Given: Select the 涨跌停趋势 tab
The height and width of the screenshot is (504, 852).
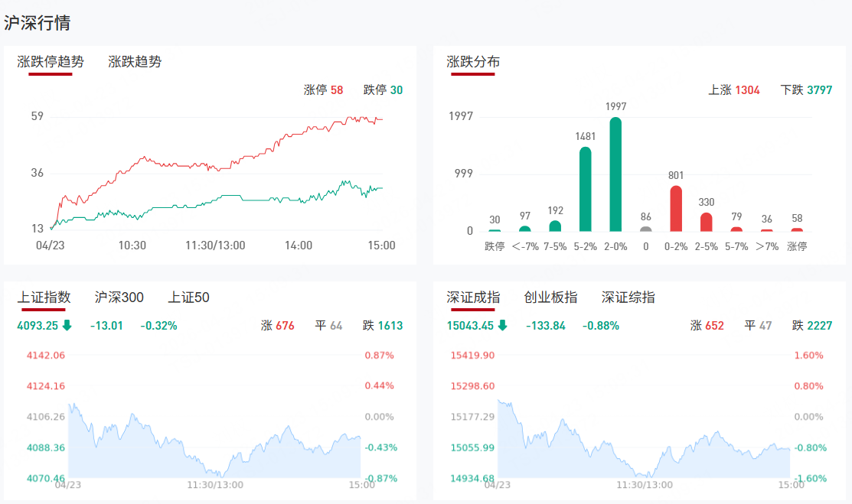Looking at the screenshot, I should tap(51, 62).
